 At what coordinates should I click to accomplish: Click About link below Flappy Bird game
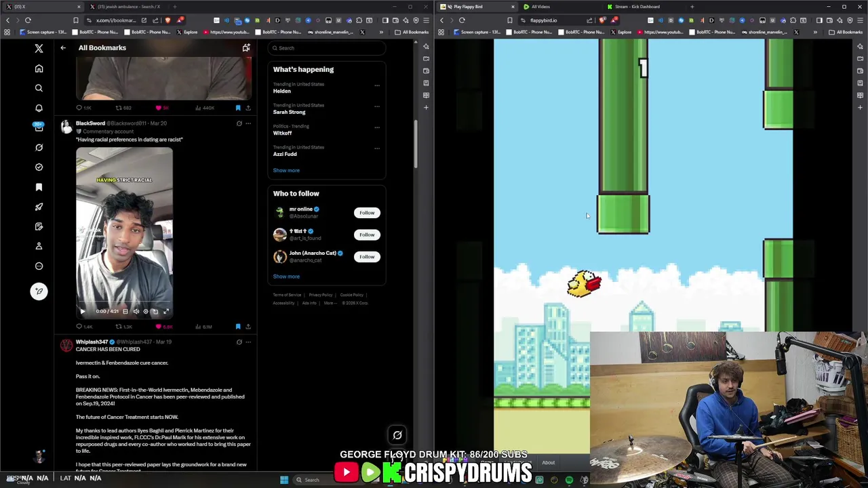[548, 463]
